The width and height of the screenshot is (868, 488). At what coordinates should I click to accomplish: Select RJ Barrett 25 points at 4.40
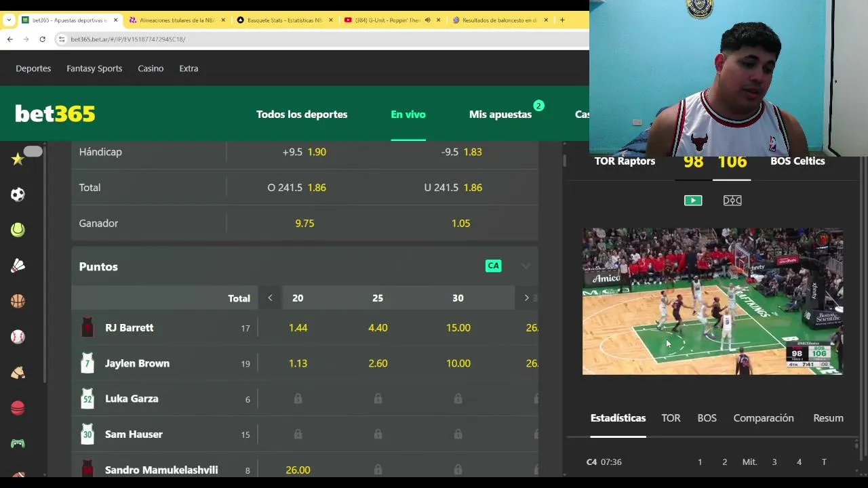[x=378, y=327]
